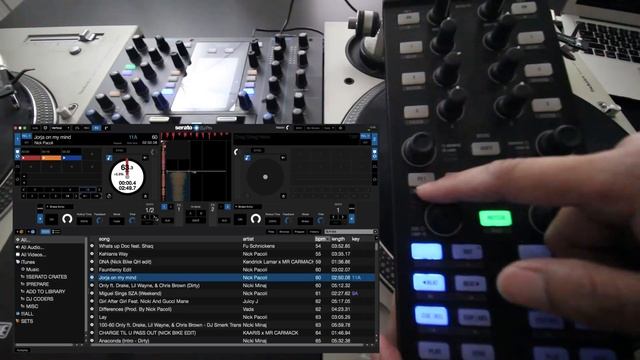Toggle highlighted FX2 deck assign button

point(227,207)
